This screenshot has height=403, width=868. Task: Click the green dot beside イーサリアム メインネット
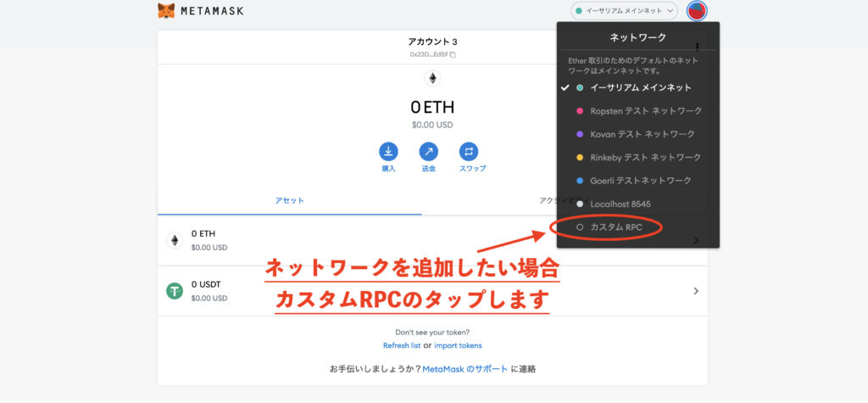(x=580, y=87)
